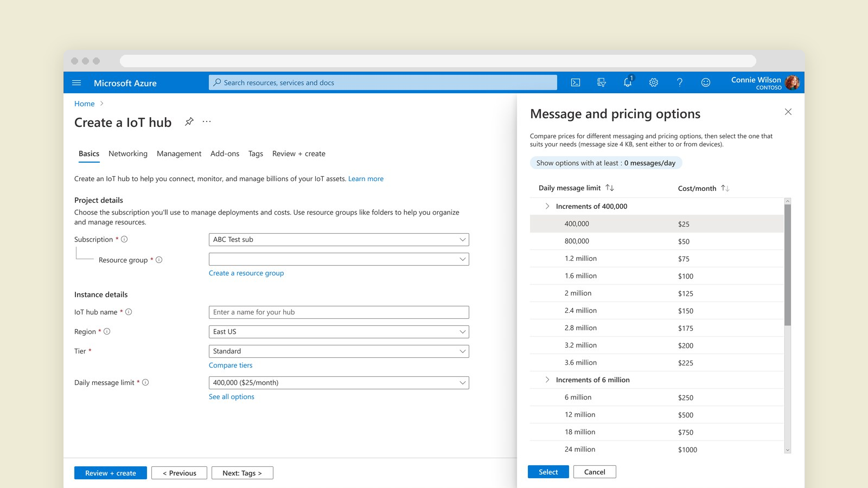Show info tooltip for Region
This screenshot has height=488, width=868.
(x=107, y=331)
